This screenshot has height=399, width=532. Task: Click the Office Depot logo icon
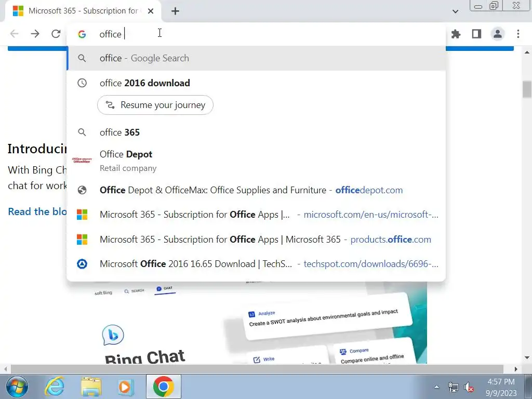coord(82,160)
